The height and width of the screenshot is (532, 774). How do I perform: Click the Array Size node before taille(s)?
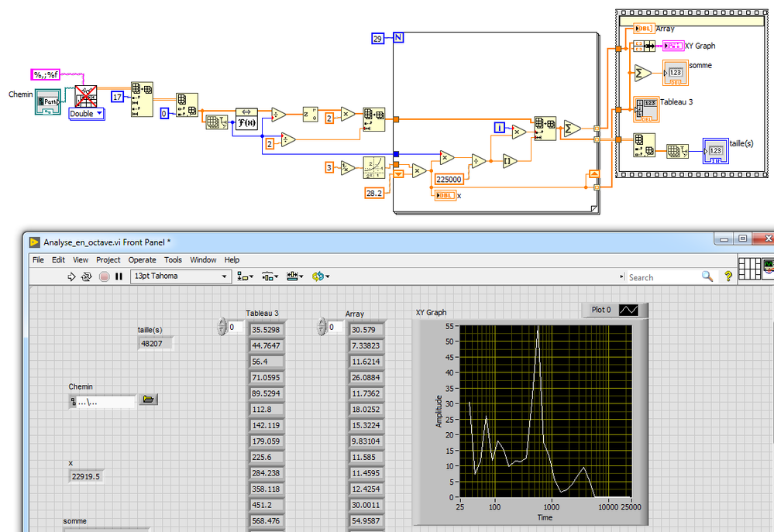pos(678,151)
